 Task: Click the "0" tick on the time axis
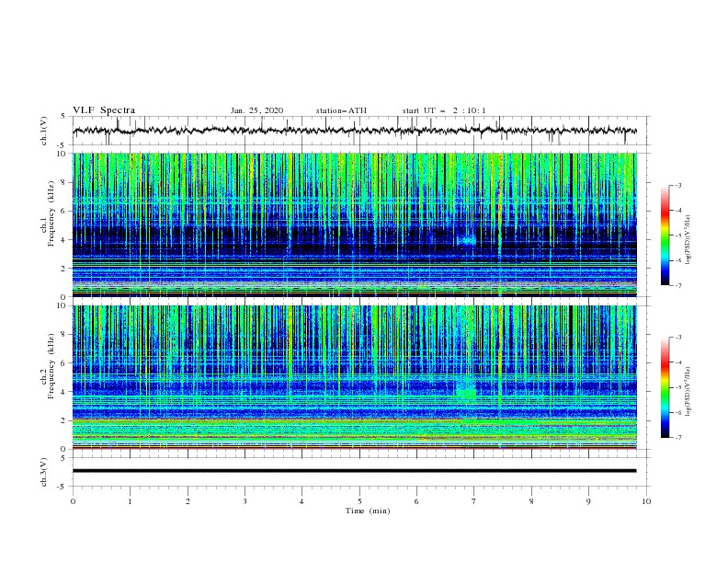click(73, 501)
